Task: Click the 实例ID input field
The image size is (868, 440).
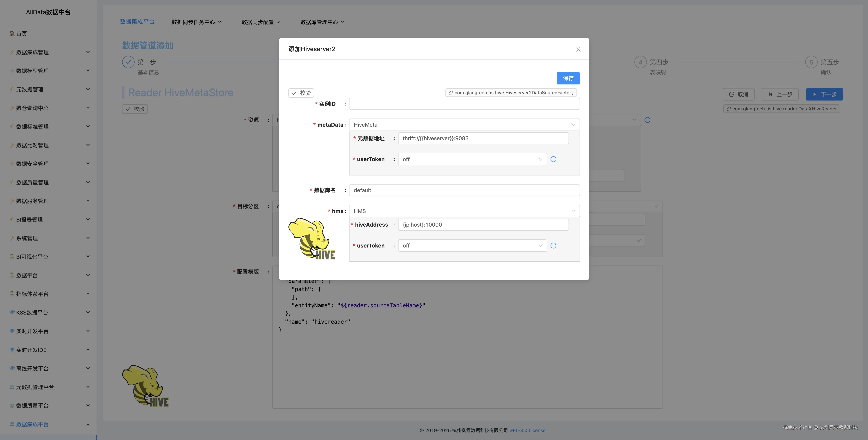Action: [464, 104]
